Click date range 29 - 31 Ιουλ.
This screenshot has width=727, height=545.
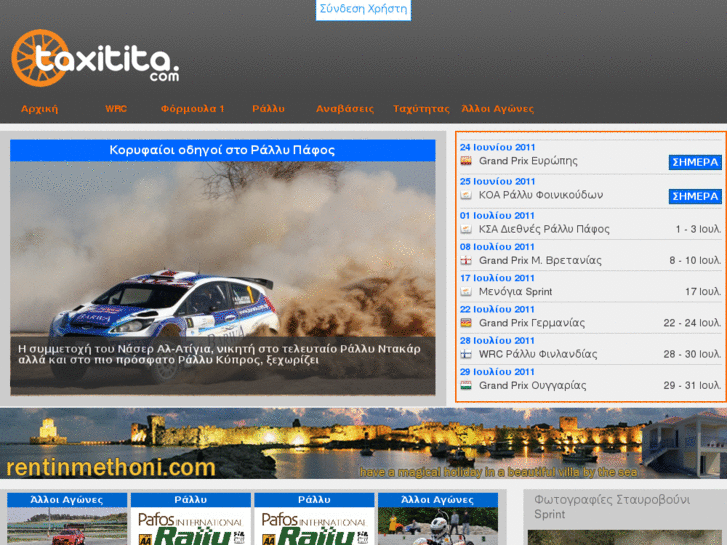[x=692, y=385]
